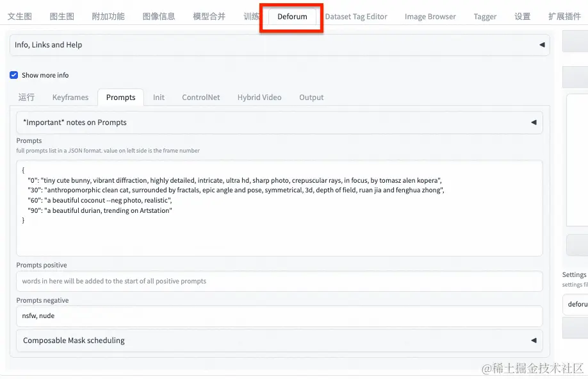Click inside the Prompts JSON text area
Screen dimensions: 588x379
click(279, 208)
